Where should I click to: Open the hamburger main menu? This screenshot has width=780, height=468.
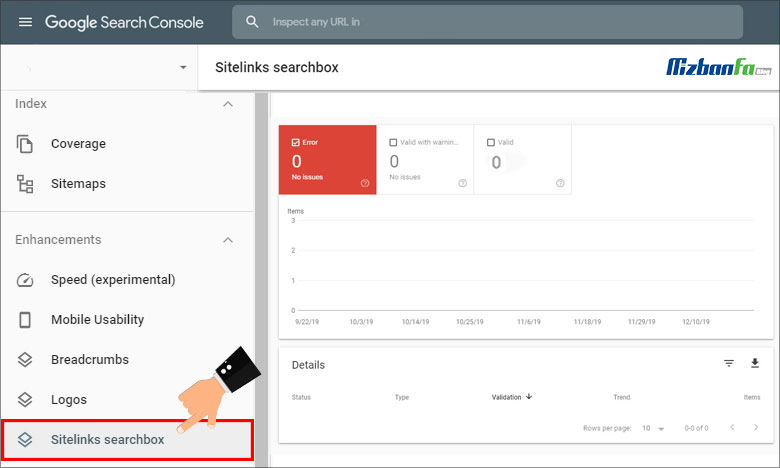point(25,22)
